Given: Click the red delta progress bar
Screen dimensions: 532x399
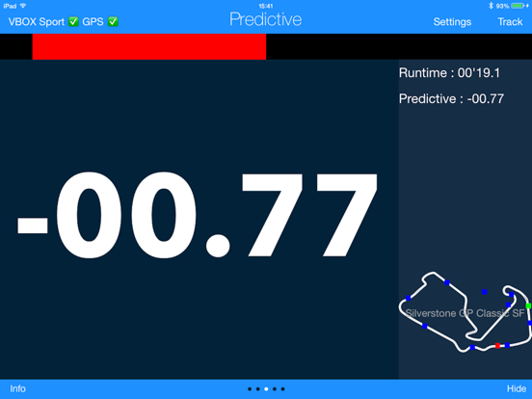Looking at the screenshot, I should [149, 46].
